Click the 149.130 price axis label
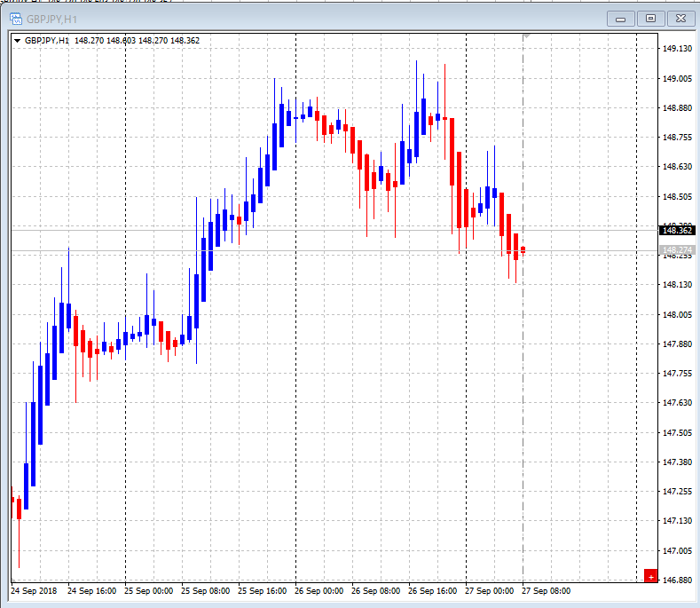Image resolution: width=700 pixels, height=608 pixels. [x=677, y=49]
